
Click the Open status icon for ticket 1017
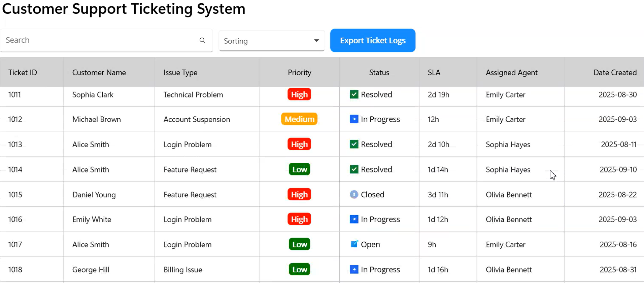pos(354,244)
